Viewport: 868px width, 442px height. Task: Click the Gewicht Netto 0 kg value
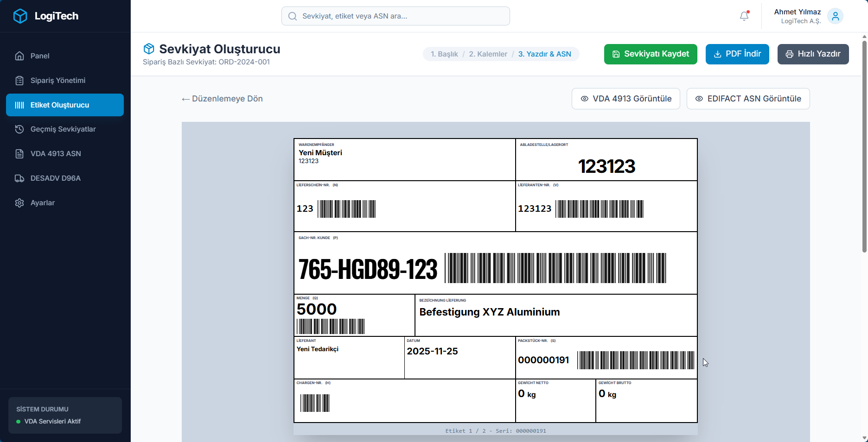(x=527, y=394)
